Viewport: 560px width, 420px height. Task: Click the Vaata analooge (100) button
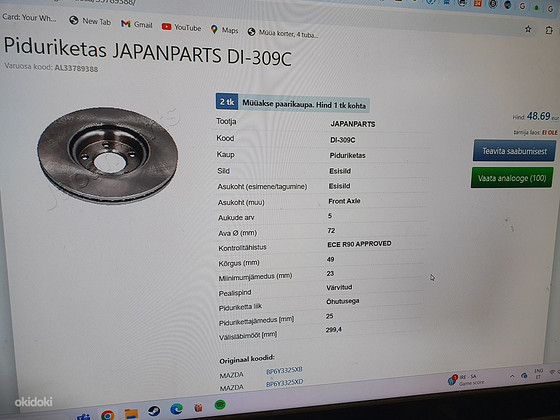click(x=512, y=178)
